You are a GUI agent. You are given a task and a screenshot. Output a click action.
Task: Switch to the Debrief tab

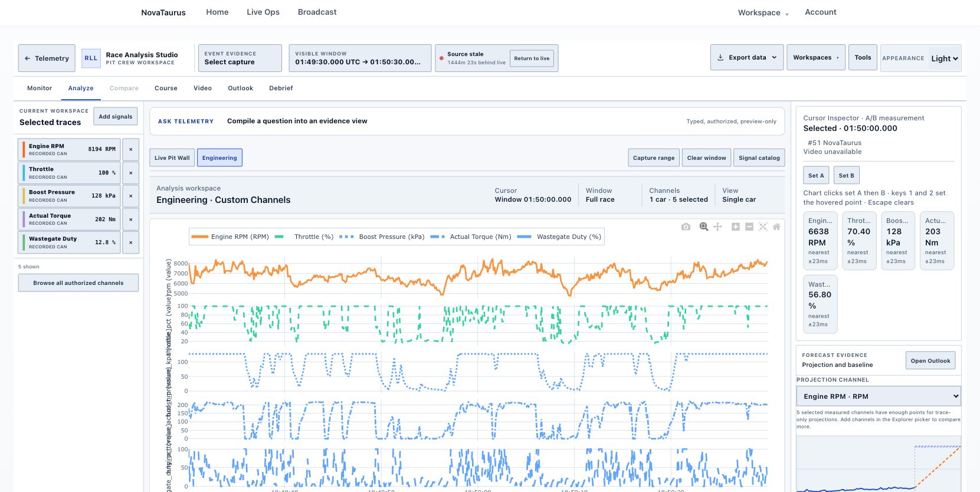(x=281, y=88)
